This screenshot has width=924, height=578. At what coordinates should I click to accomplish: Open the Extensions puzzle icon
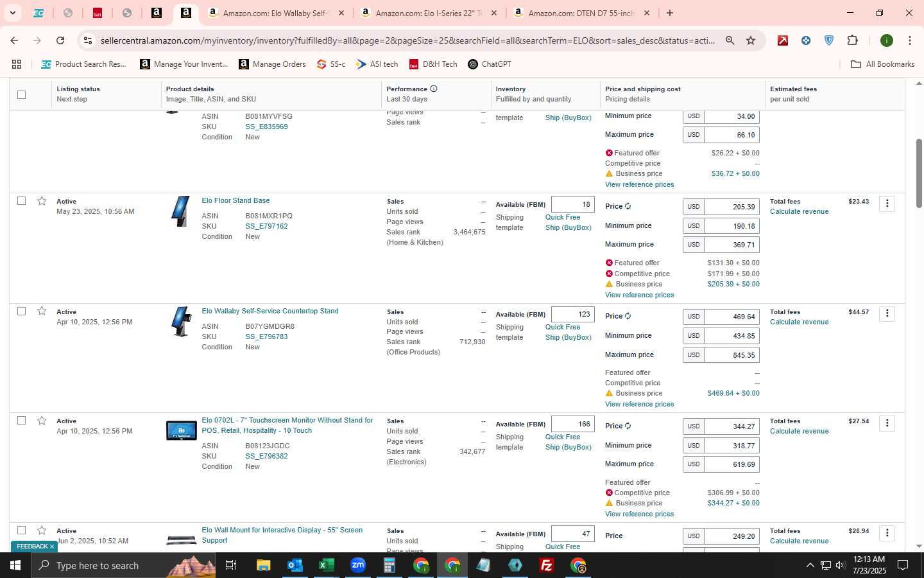tap(852, 40)
